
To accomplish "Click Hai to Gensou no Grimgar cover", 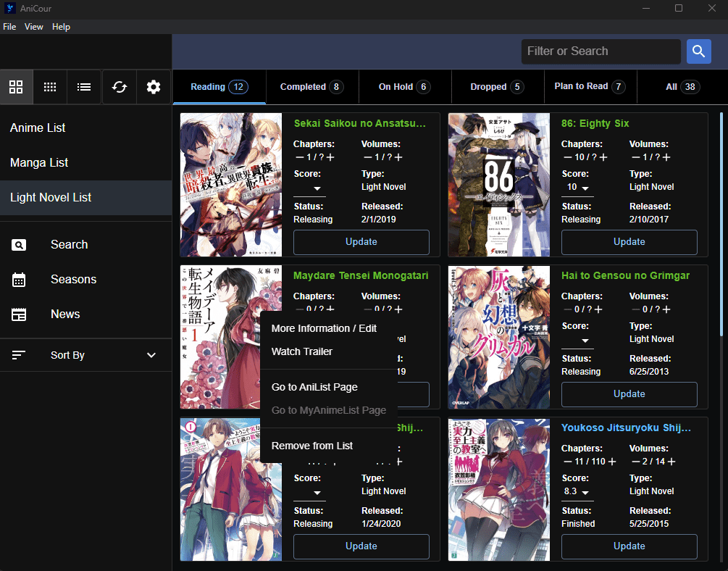I will pos(499,337).
